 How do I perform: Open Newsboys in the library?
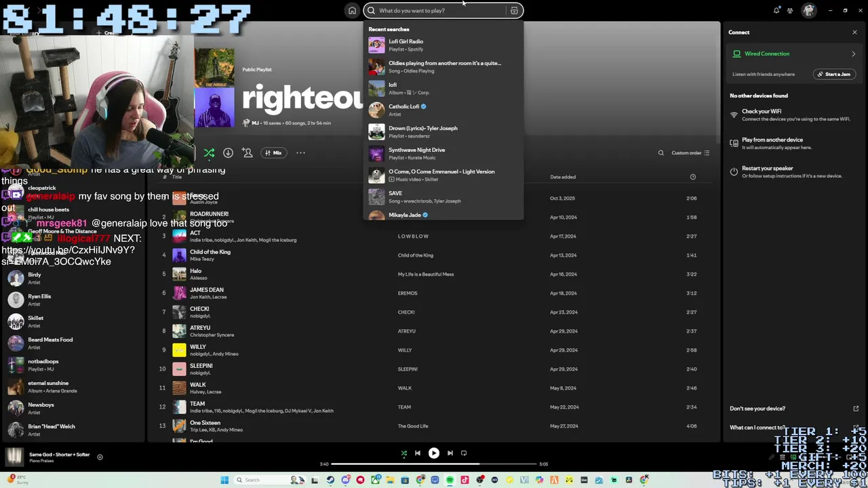click(75, 408)
